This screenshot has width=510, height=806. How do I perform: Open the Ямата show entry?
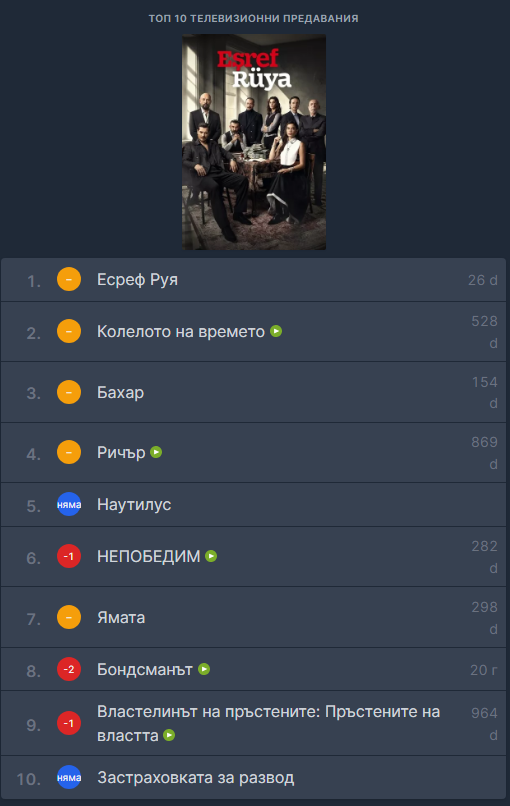tap(121, 617)
